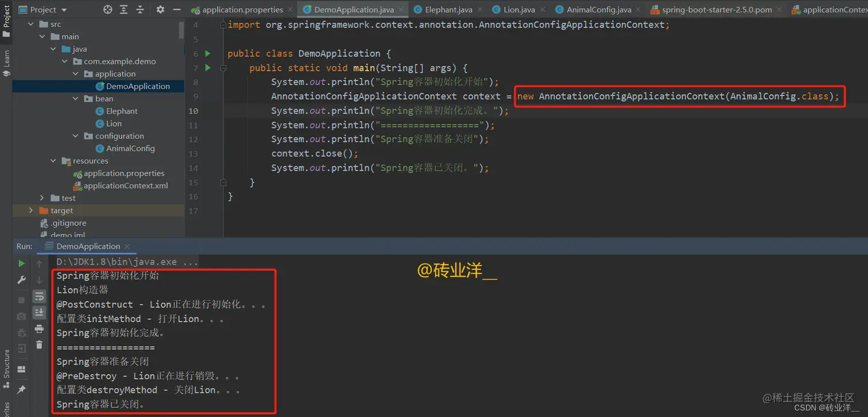Collapse the java folder
This screenshot has height=417, width=868.
[53, 49]
